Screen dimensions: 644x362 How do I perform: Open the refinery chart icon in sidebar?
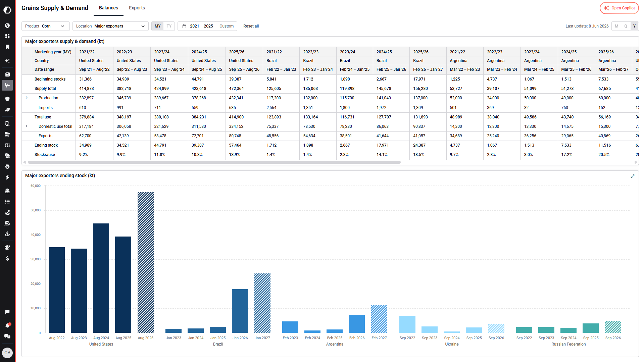click(7, 145)
